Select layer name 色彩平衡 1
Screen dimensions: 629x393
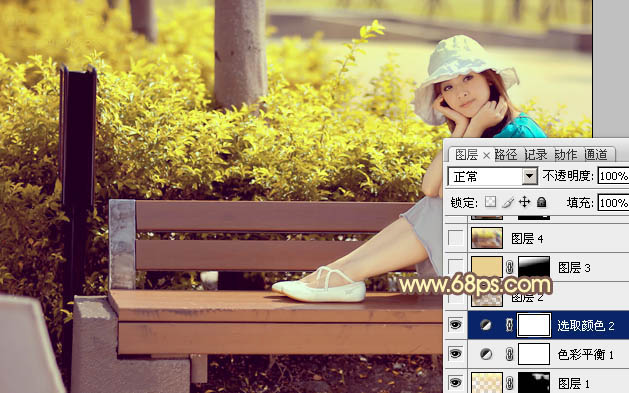point(586,354)
